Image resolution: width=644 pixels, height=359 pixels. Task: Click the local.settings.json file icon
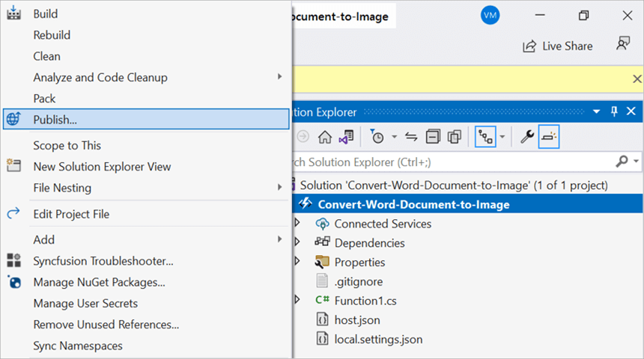pyautogui.click(x=323, y=339)
